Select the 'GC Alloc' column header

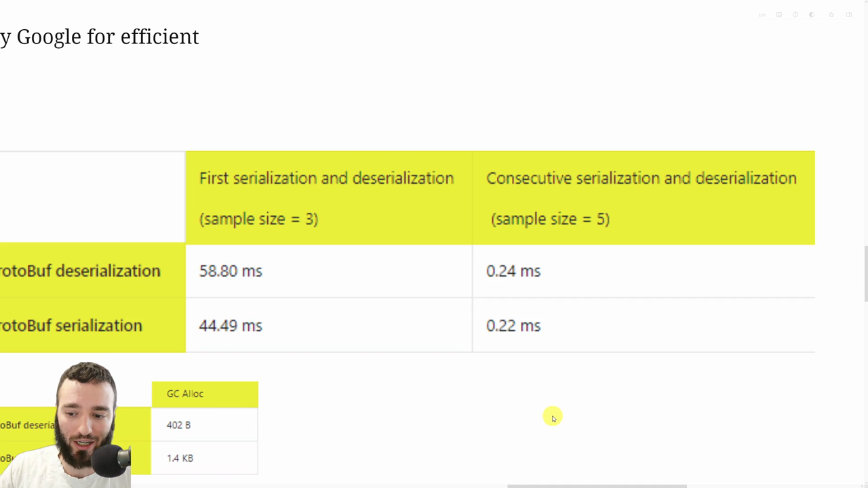[184, 393]
